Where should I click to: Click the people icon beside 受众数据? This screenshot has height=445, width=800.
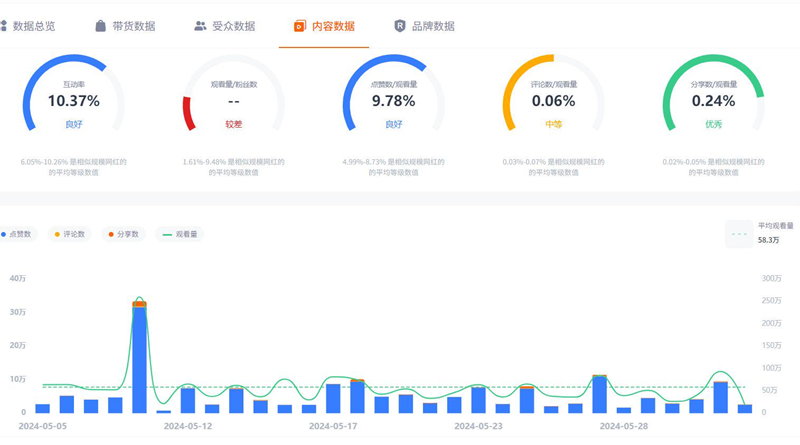[200, 26]
